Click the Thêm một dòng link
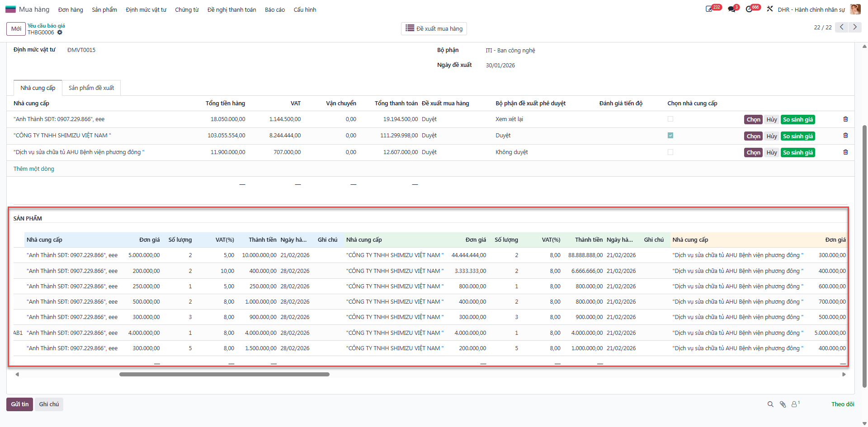 34,169
